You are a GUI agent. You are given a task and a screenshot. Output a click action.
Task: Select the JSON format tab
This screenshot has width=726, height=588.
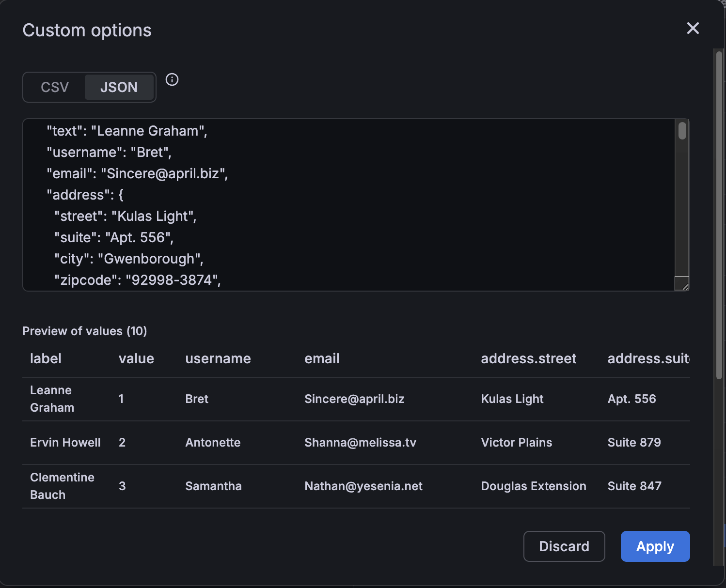pyautogui.click(x=119, y=87)
